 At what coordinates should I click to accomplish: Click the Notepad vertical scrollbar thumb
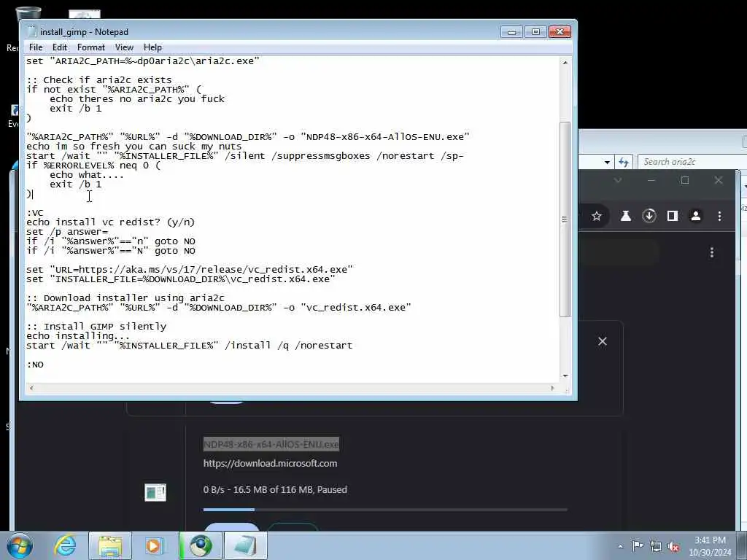tap(565, 219)
